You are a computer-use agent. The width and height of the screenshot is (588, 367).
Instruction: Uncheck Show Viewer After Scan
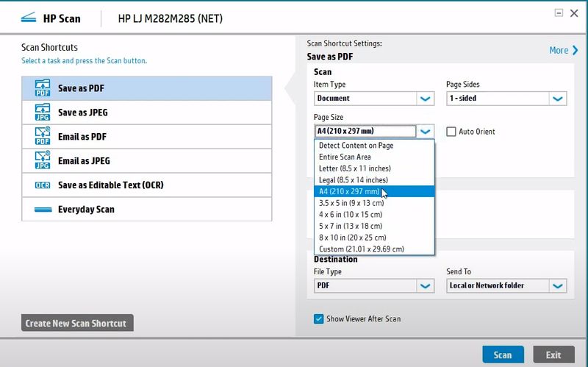(x=318, y=318)
